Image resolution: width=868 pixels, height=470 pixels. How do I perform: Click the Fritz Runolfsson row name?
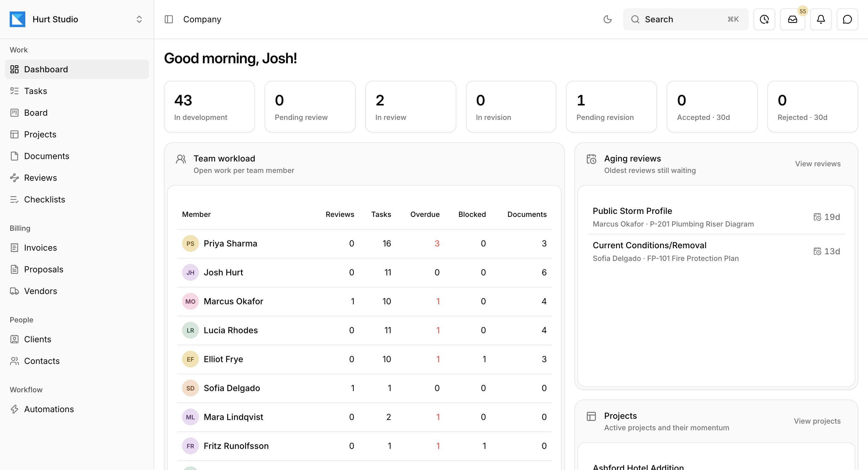(x=236, y=446)
